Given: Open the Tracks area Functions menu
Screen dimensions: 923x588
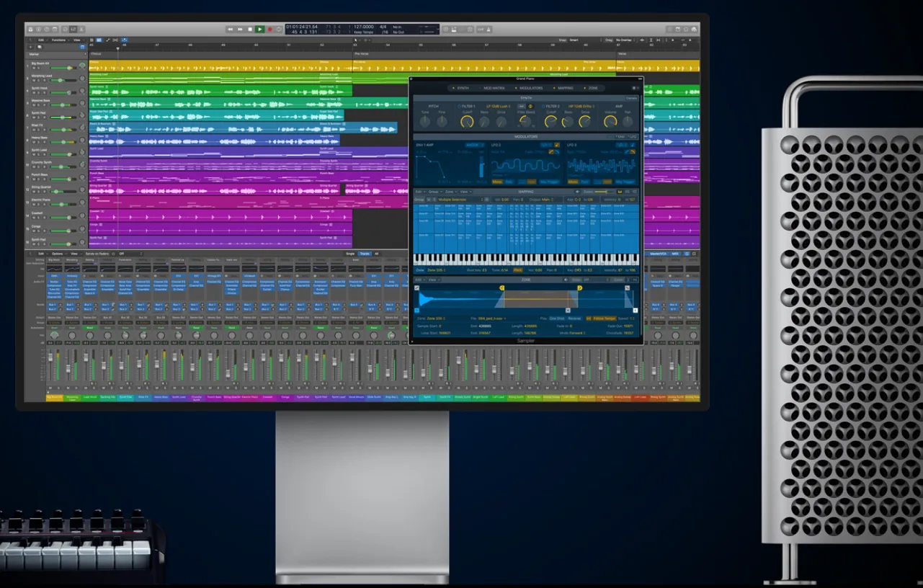Looking at the screenshot, I should [x=59, y=40].
